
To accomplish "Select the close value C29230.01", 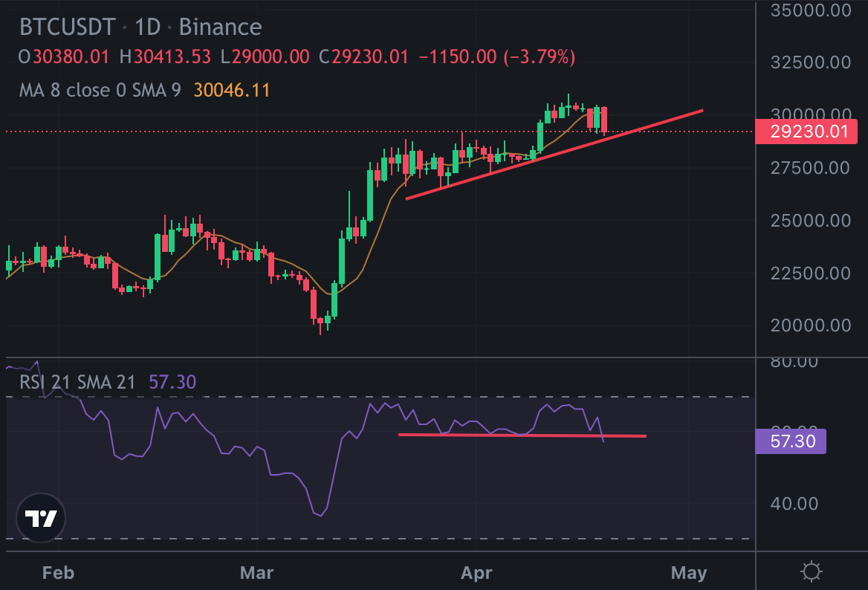I will [363, 56].
